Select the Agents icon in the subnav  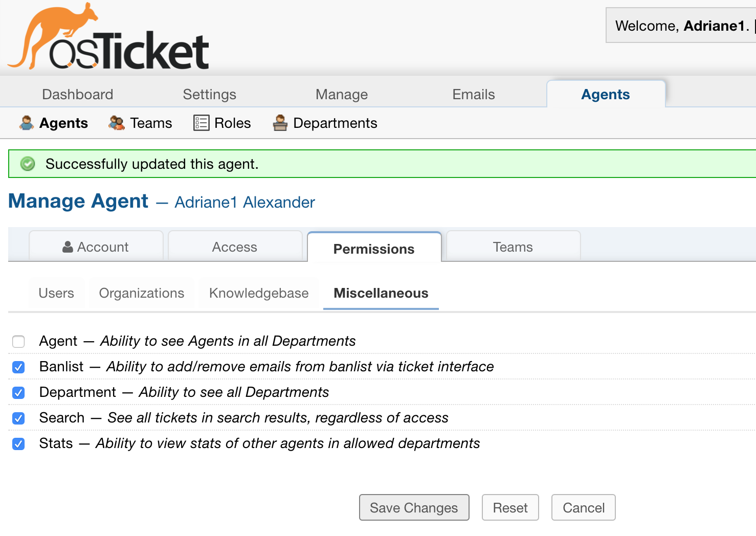point(25,123)
